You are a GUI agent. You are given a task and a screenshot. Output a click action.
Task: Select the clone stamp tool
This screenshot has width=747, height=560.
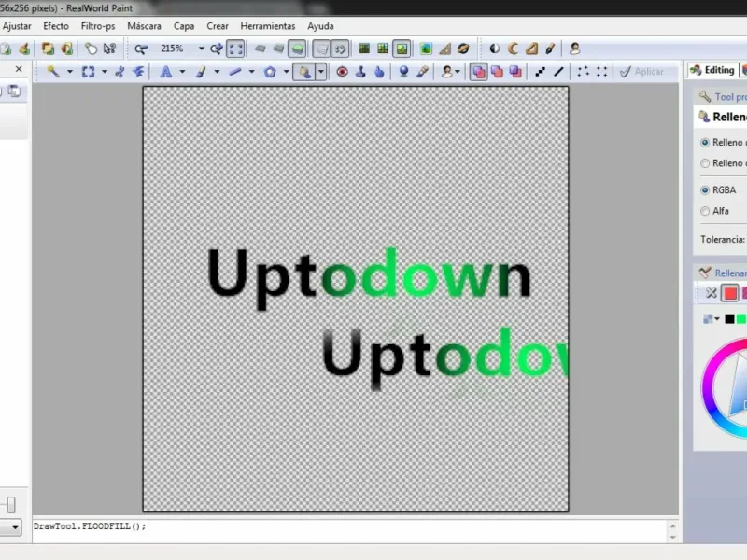(360, 72)
